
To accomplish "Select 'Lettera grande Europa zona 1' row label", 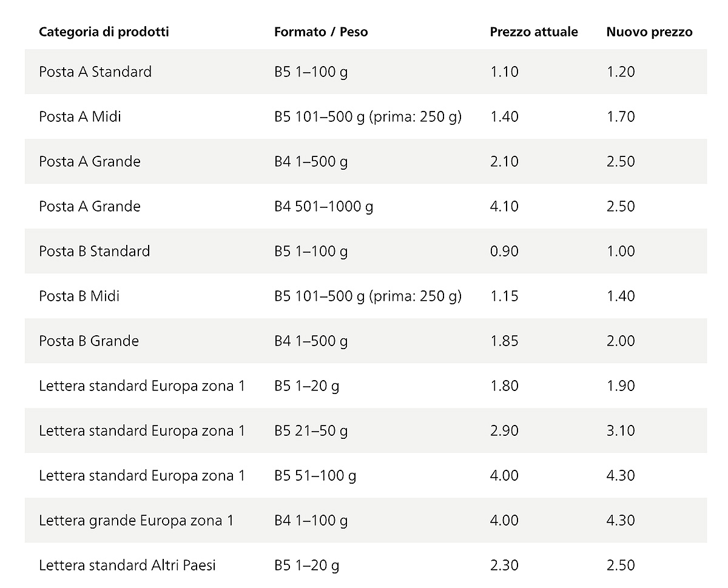I will 136,521.
